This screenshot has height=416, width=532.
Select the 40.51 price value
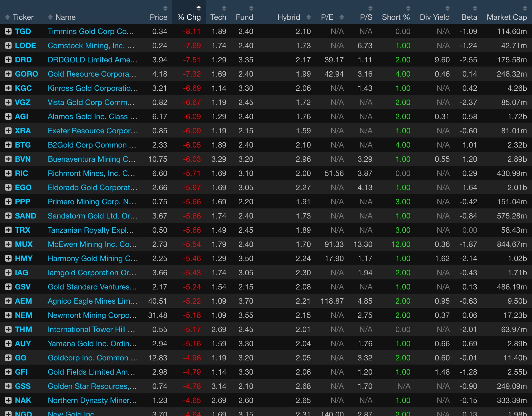(158, 301)
